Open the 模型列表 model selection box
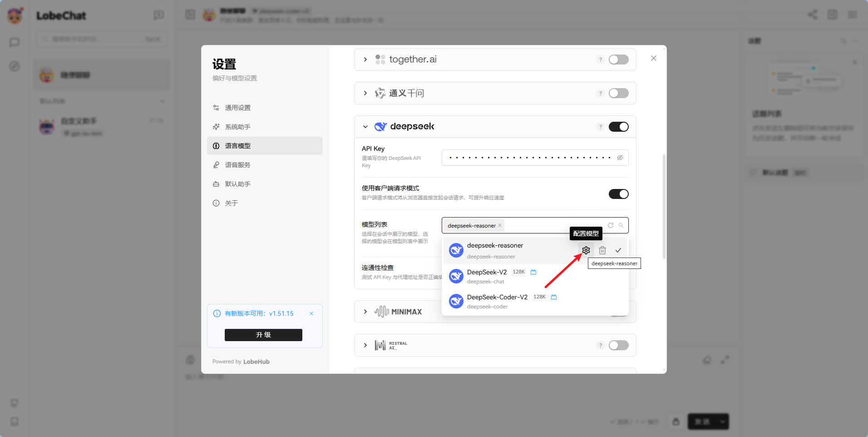This screenshot has width=868, height=437. click(535, 225)
